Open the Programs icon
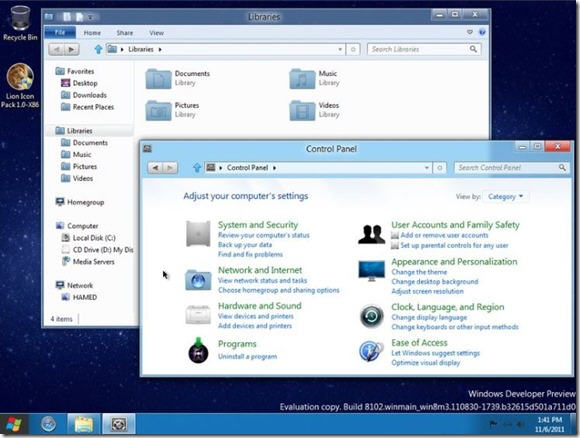The image size is (580, 438). click(x=198, y=350)
